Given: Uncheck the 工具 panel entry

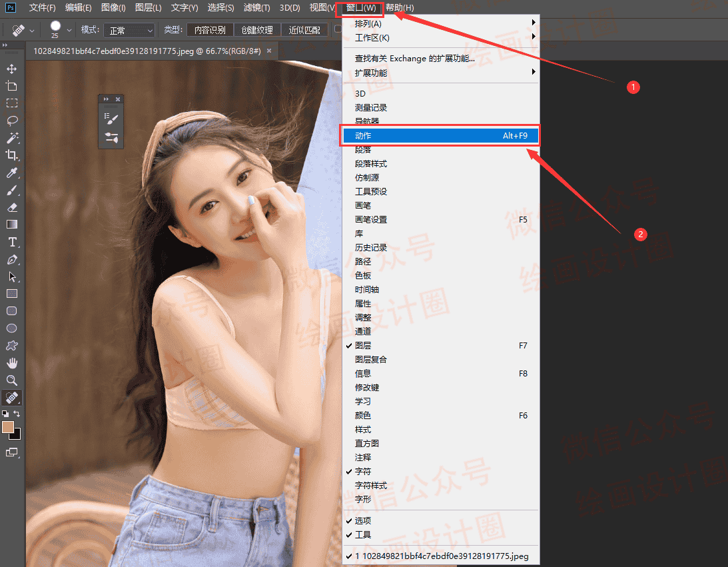Looking at the screenshot, I should (x=440, y=534).
